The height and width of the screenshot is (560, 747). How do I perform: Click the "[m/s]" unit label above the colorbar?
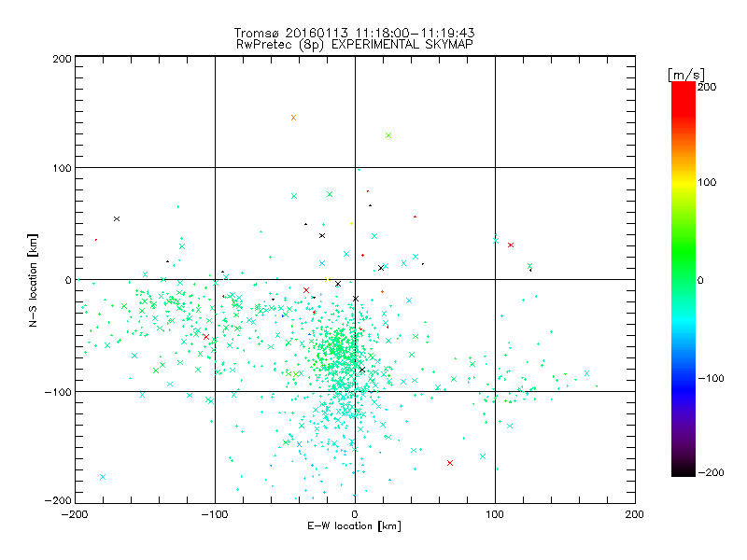click(686, 75)
